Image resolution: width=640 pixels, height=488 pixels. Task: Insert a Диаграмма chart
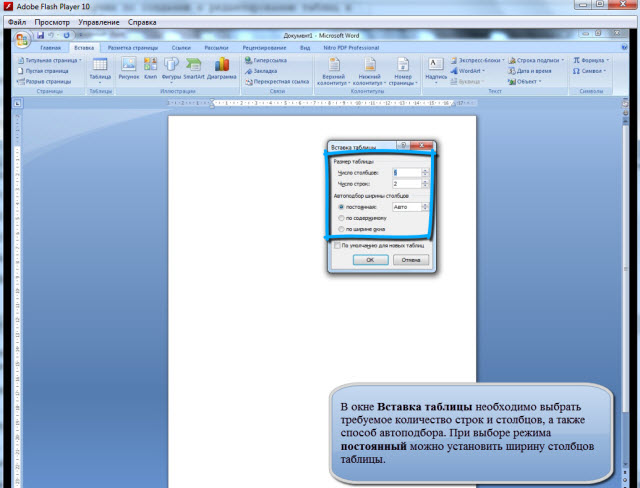coord(222,68)
